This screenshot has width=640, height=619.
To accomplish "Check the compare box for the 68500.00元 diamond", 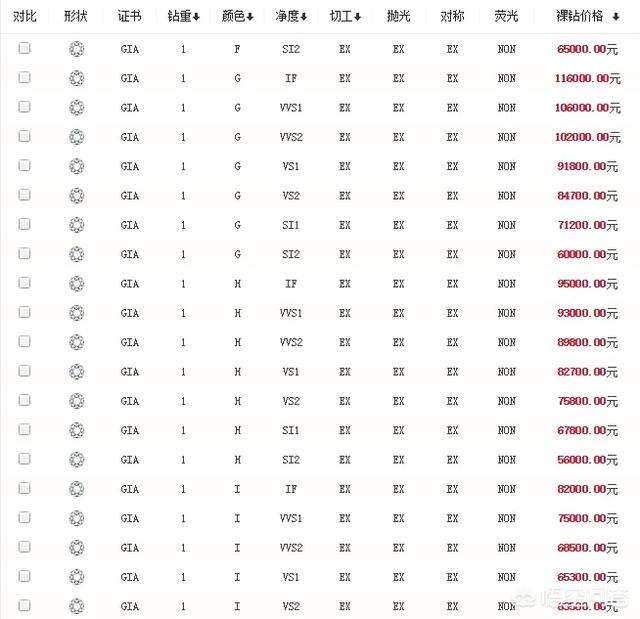I will click(25, 547).
